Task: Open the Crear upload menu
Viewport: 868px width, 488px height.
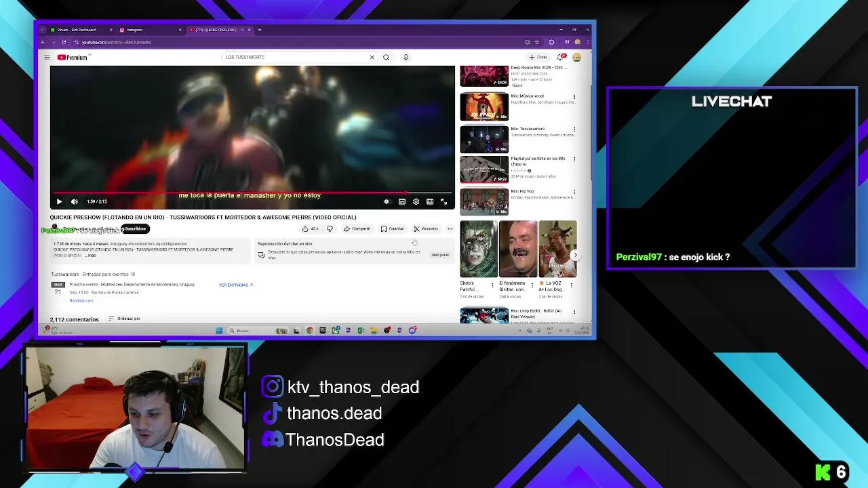Action: [538, 57]
